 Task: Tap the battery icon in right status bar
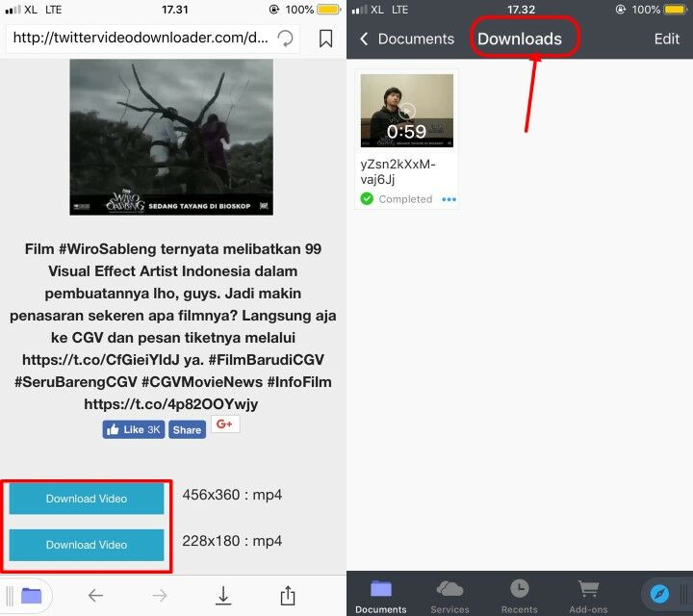[675, 10]
